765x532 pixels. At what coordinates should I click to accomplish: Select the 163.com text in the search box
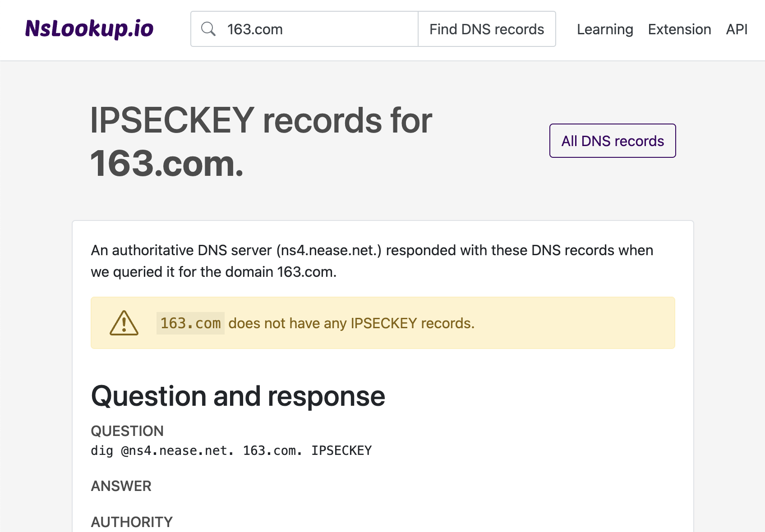[x=255, y=29]
